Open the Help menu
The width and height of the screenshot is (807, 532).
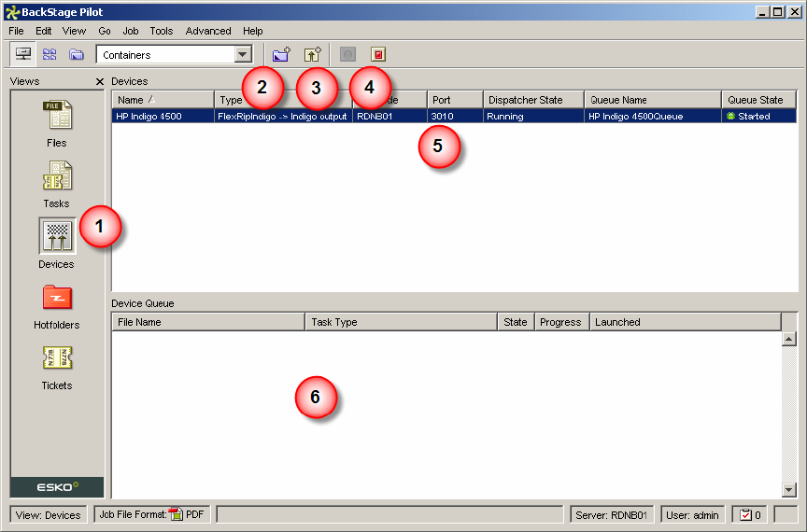click(253, 31)
